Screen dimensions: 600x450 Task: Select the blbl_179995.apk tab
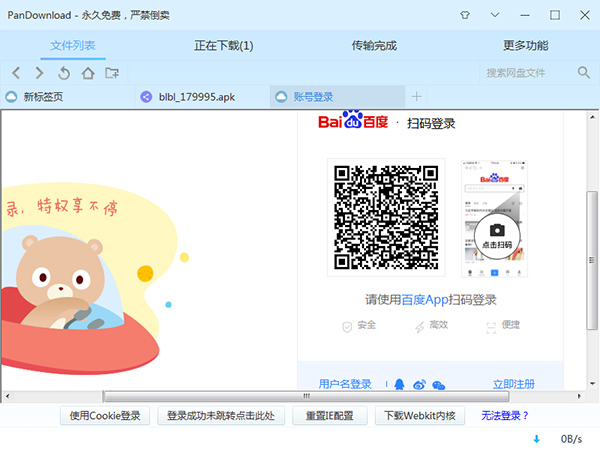coord(203,96)
